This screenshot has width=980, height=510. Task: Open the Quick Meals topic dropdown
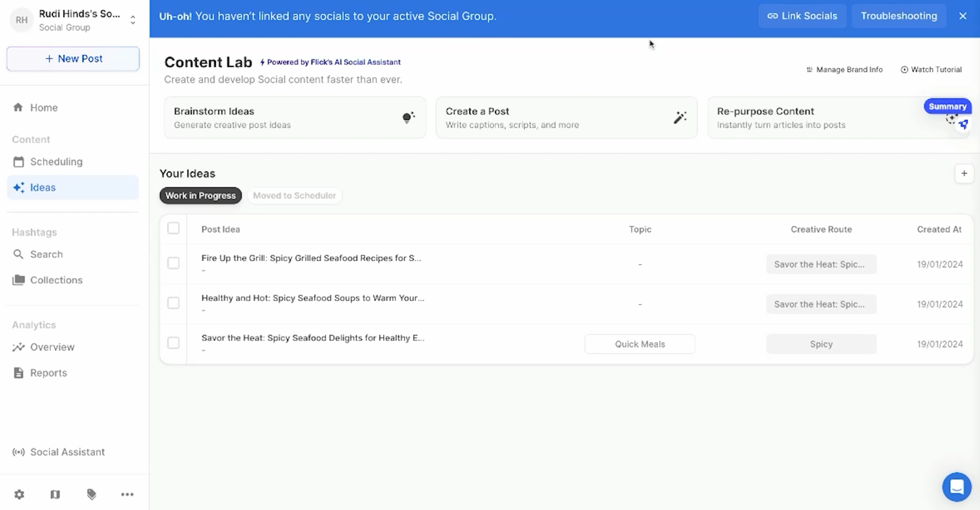640,344
